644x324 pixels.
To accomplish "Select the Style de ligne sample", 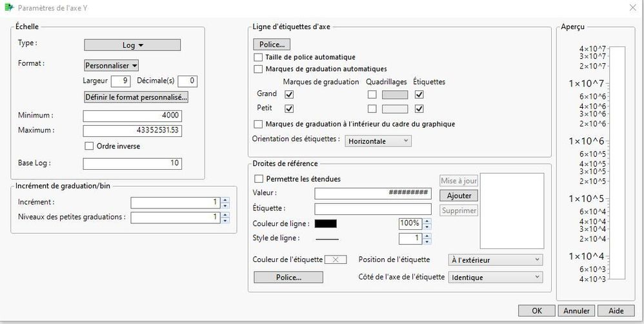I will pos(327,239).
